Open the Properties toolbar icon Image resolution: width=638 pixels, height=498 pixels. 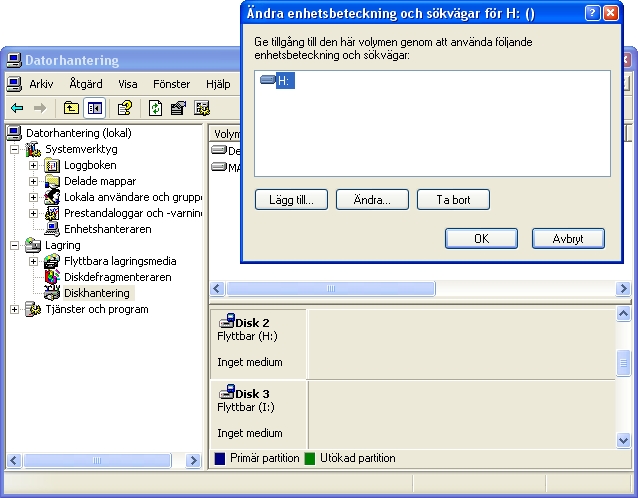[178, 108]
